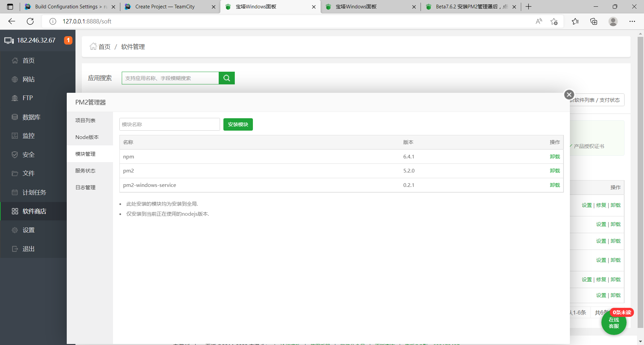Uninstall the pm2-windows-service module
Screen dimensions: 644x345
tap(555, 185)
